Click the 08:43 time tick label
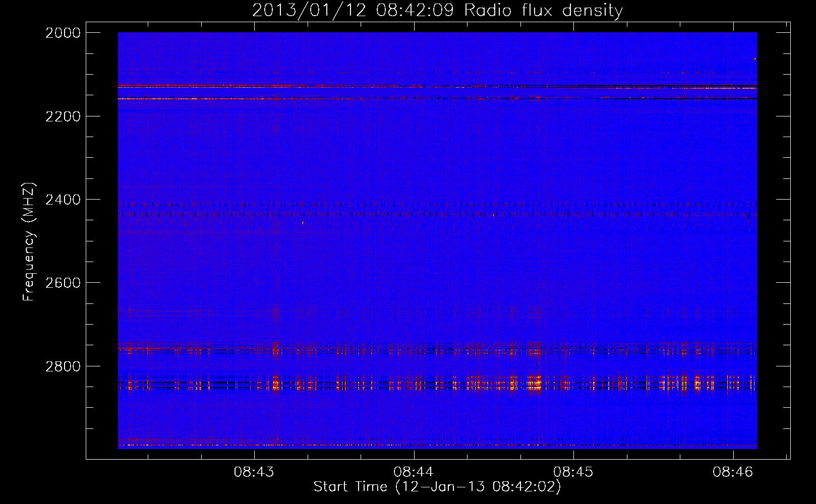 pyautogui.click(x=254, y=472)
